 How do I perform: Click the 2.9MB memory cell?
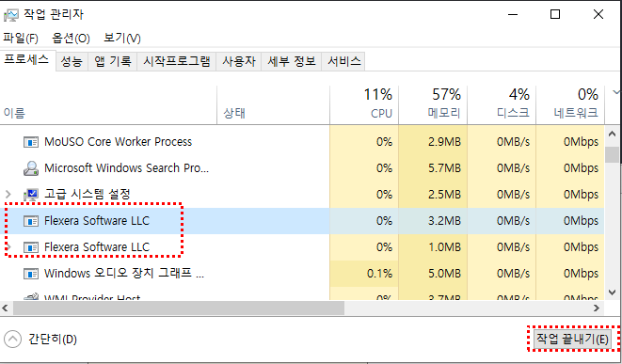tap(433, 142)
